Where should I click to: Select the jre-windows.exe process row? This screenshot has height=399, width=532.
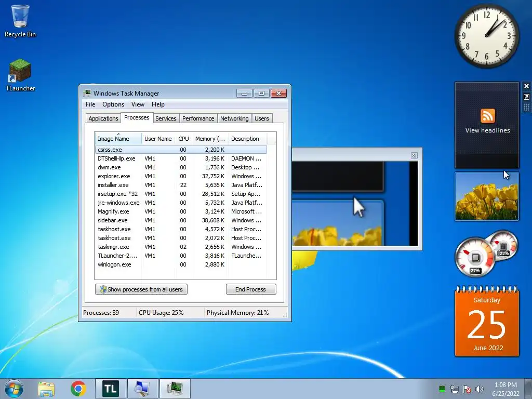(x=181, y=203)
